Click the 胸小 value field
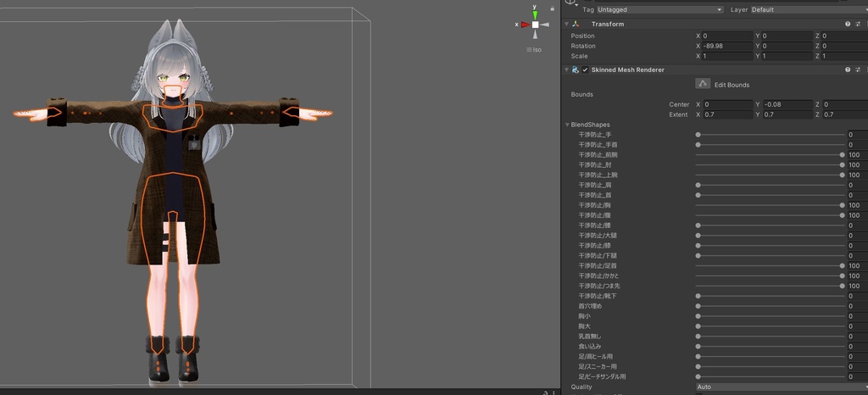Screen dimensions: 868x395 click(857, 316)
